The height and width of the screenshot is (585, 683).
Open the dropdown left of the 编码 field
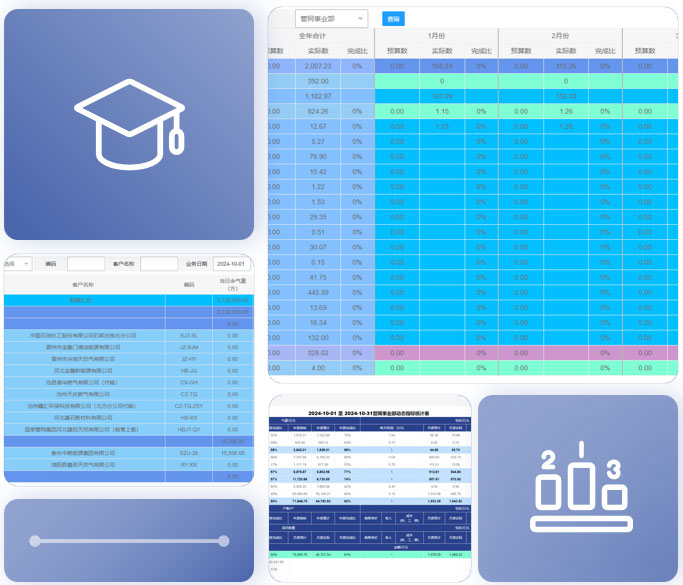(x=17, y=264)
